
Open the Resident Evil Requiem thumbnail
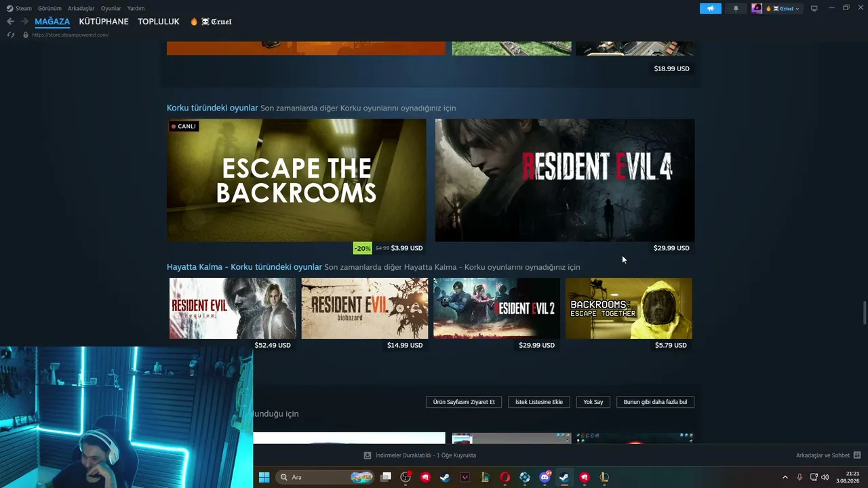[x=233, y=308]
